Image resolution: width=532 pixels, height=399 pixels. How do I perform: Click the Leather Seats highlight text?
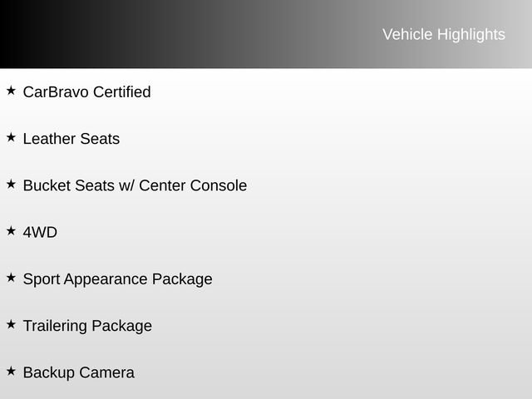[71, 139]
